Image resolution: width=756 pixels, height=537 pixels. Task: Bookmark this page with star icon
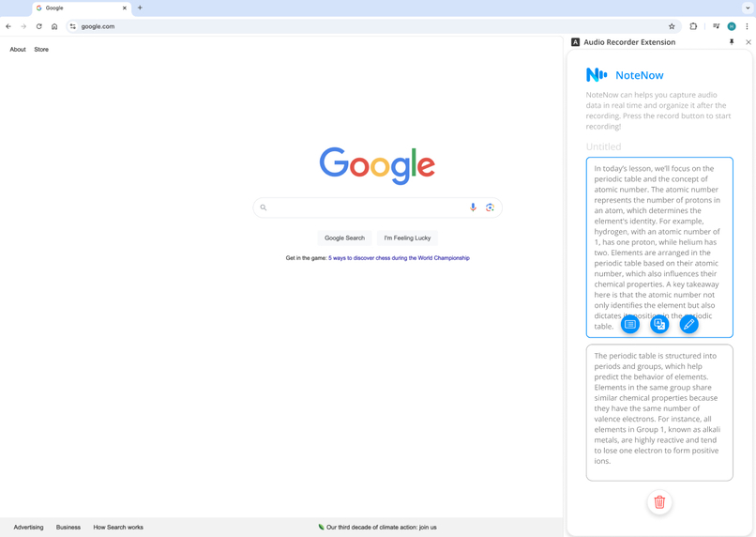click(672, 26)
